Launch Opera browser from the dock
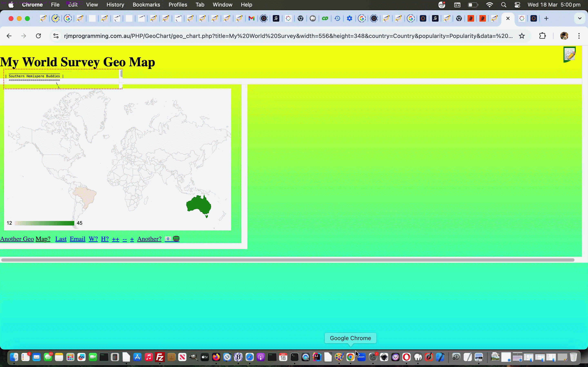Image resolution: width=588 pixels, height=367 pixels. pos(406,357)
